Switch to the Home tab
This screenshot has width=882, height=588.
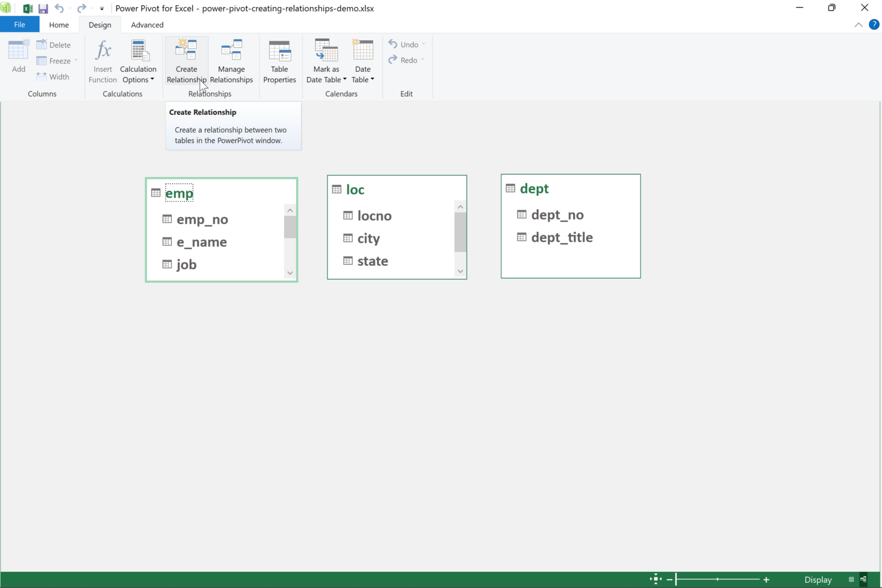(59, 25)
